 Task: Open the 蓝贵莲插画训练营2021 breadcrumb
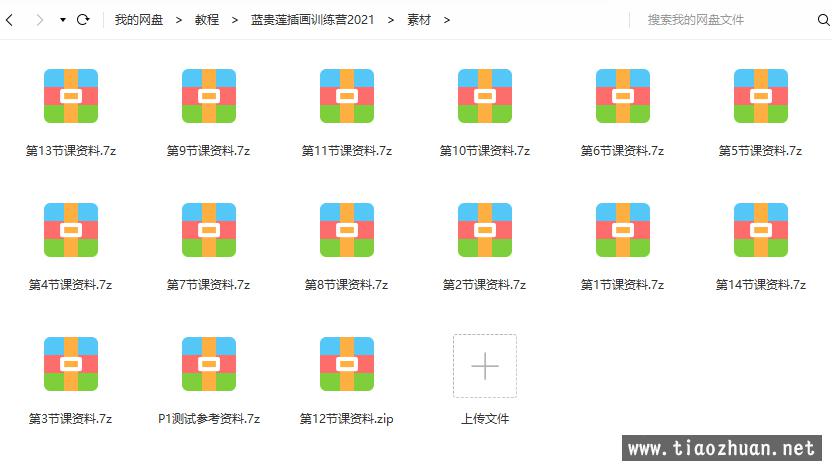(312, 19)
